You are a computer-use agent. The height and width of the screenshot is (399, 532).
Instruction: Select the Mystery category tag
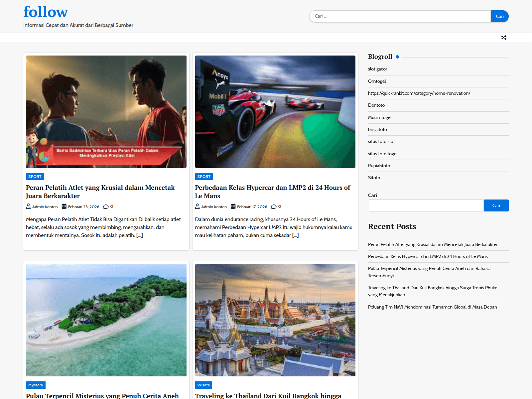(x=36, y=385)
